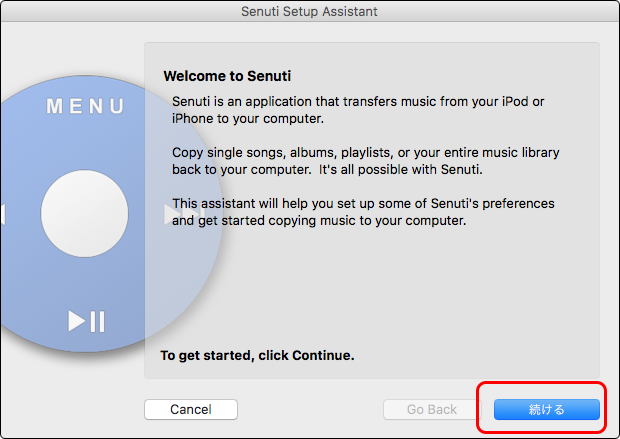Click the Cancel button

click(191, 409)
